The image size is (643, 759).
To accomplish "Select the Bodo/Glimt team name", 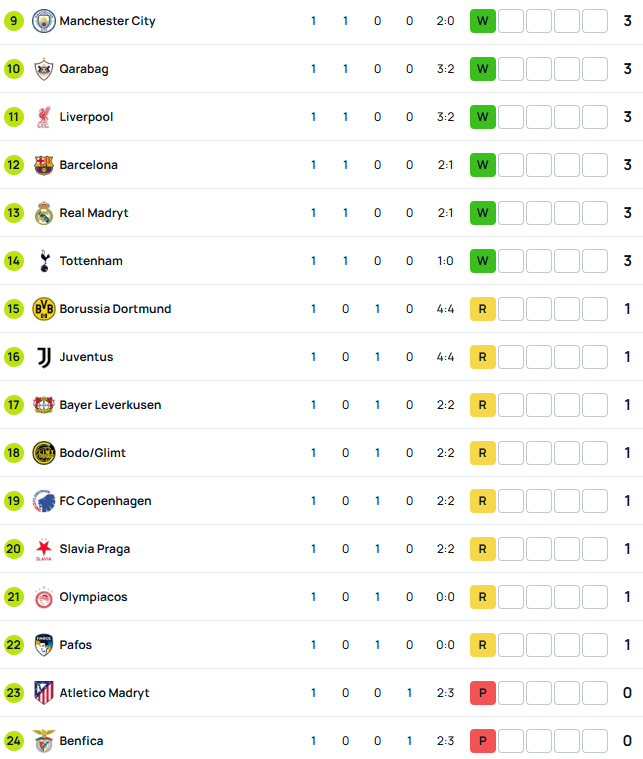I will coord(92,453).
